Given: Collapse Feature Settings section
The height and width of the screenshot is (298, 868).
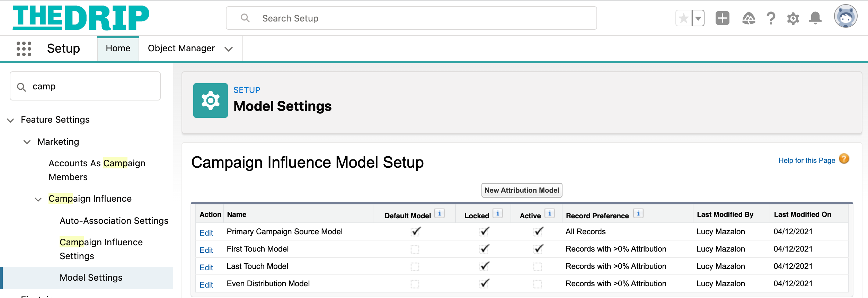Looking at the screenshot, I should tap(10, 120).
